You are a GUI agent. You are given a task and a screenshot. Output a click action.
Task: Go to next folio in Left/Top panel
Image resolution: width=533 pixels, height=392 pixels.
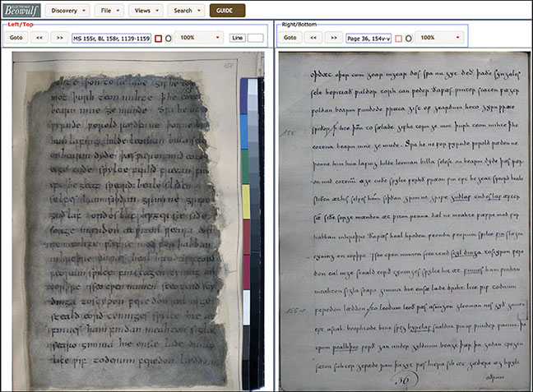[59, 38]
